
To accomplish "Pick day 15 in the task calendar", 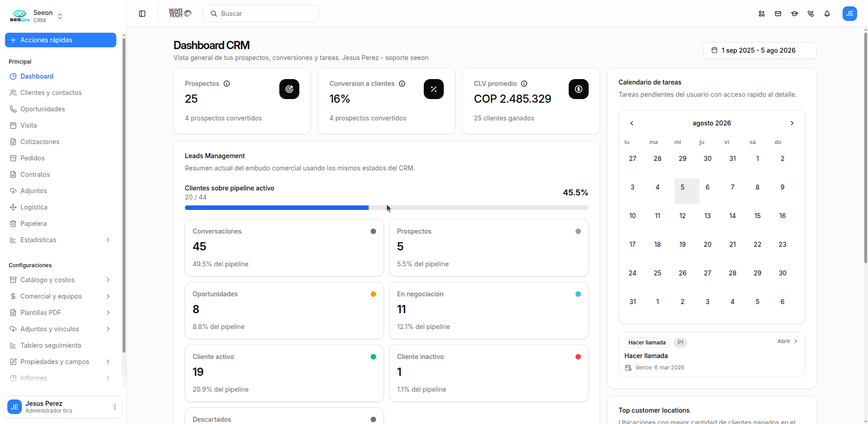I will [757, 216].
